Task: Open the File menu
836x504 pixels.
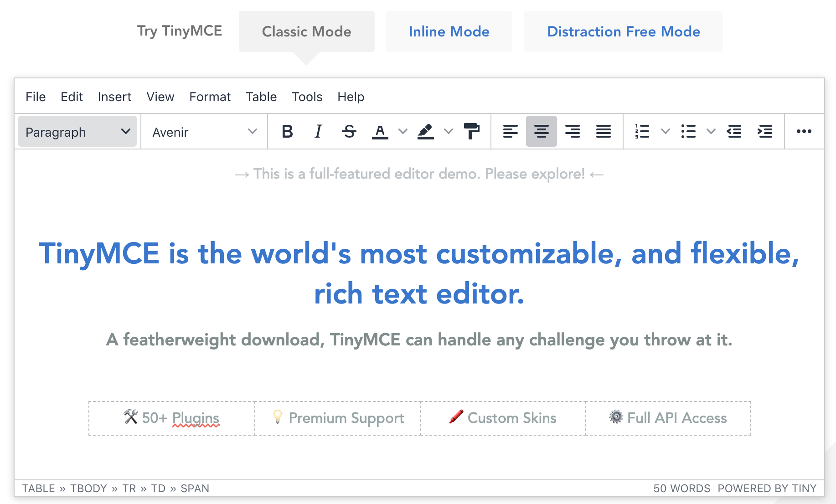Action: point(36,97)
